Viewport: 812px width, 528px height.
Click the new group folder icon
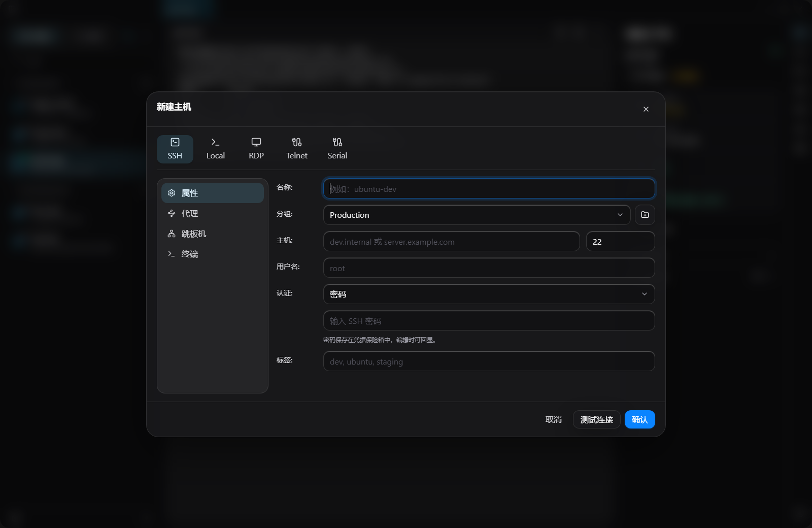point(645,215)
